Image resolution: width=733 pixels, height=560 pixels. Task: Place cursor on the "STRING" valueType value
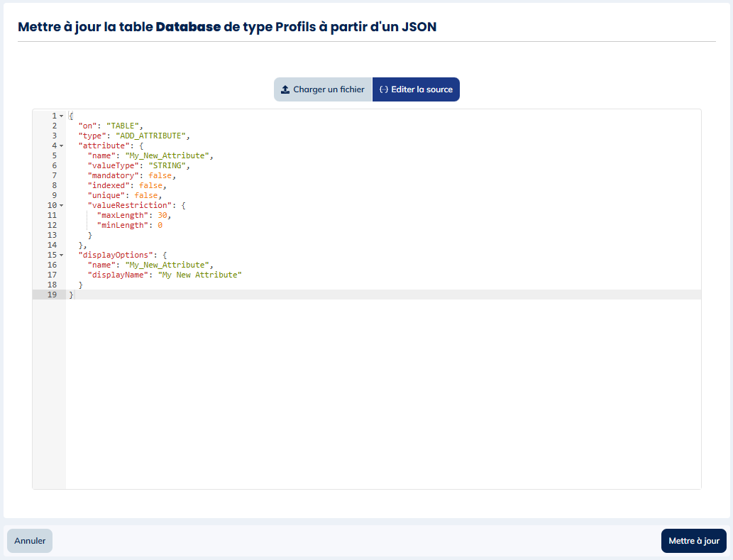point(167,165)
